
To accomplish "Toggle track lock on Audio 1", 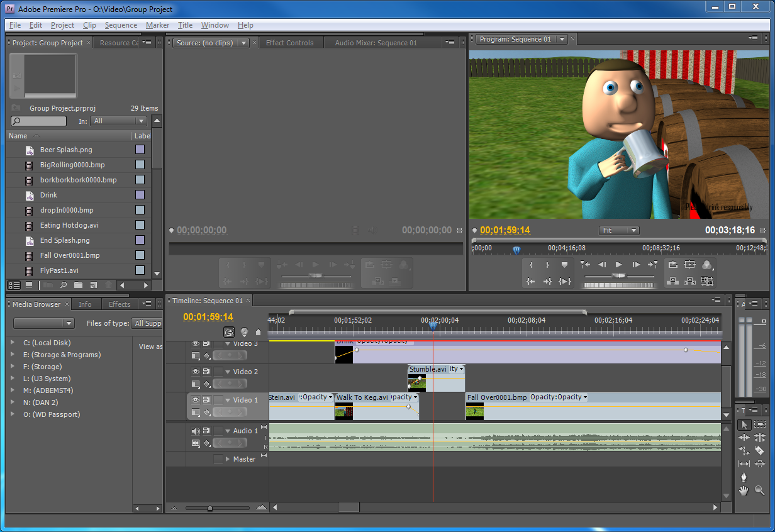I will point(218,431).
